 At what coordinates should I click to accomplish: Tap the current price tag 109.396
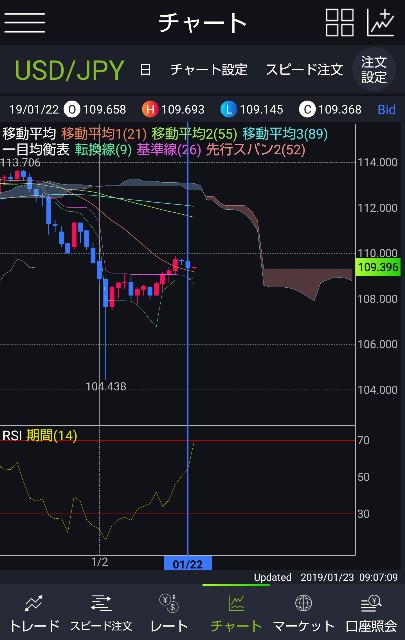pyautogui.click(x=378, y=267)
